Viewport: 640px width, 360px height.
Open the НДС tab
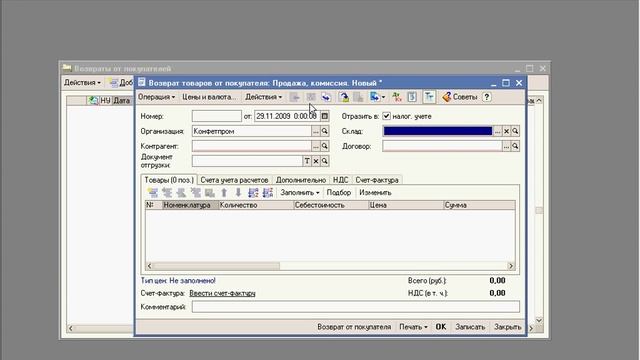pyautogui.click(x=340, y=180)
